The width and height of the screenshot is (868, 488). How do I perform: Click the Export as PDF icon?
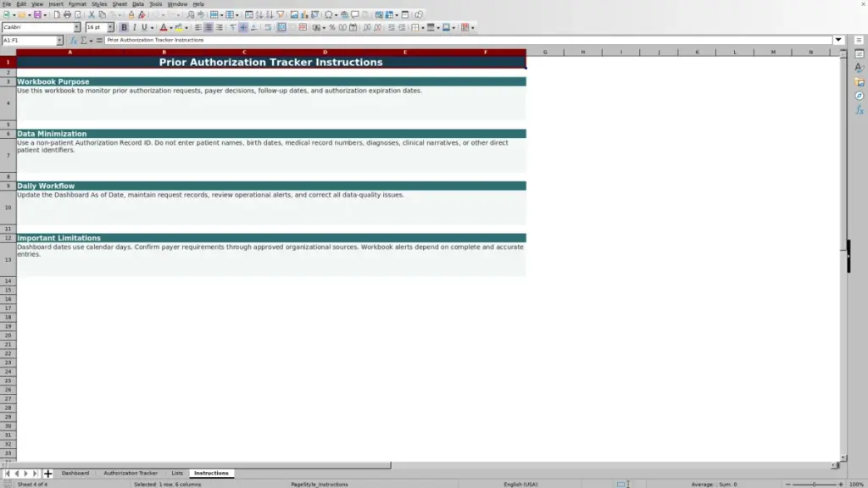pos(57,15)
